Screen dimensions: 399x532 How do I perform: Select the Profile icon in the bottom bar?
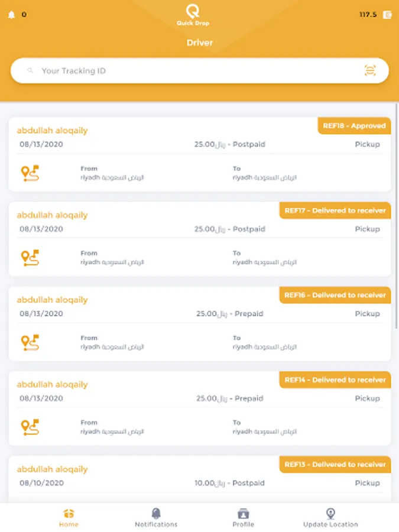tap(244, 513)
